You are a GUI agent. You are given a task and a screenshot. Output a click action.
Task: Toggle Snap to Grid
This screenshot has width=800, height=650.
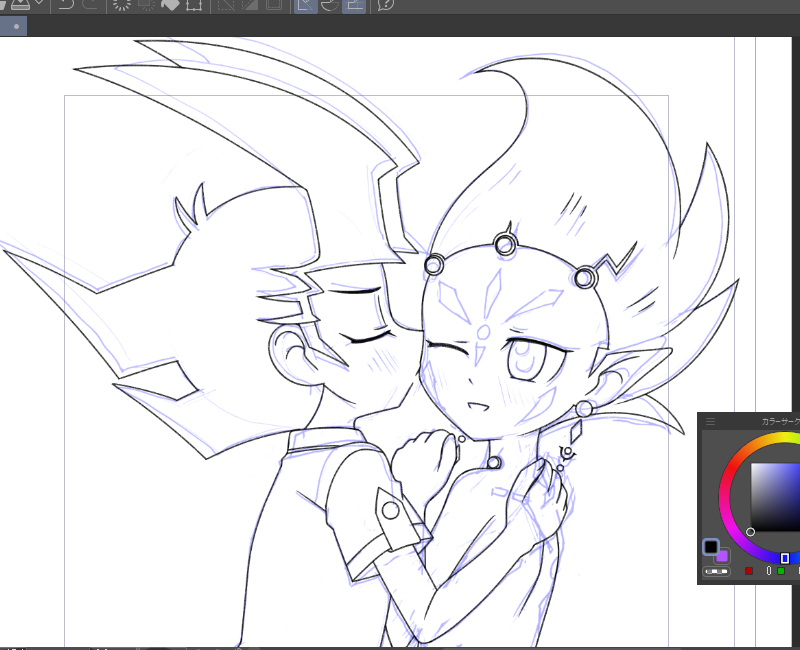354,5
